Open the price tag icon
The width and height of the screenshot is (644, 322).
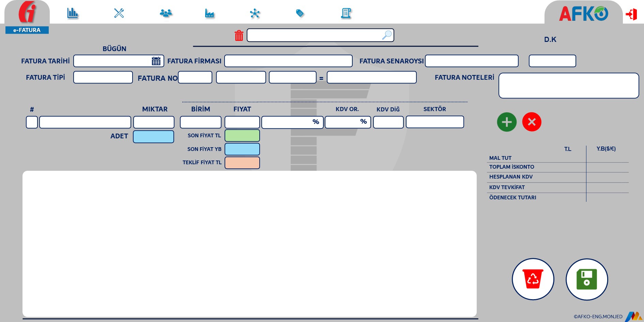[x=300, y=13]
